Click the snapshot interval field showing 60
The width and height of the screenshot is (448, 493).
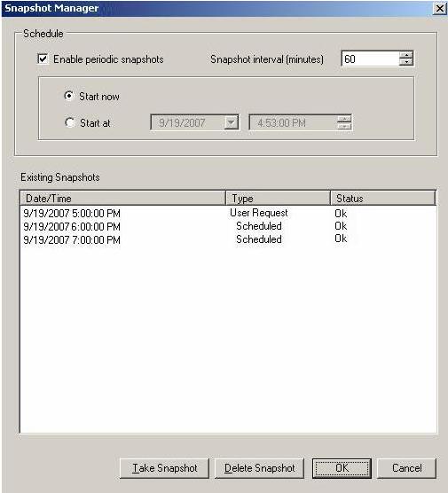pyautogui.click(x=370, y=59)
